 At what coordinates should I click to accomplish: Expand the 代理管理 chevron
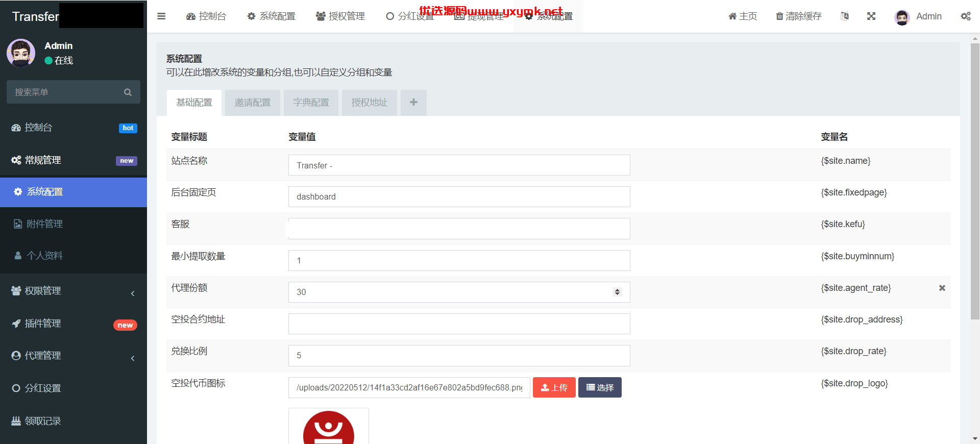click(x=133, y=358)
